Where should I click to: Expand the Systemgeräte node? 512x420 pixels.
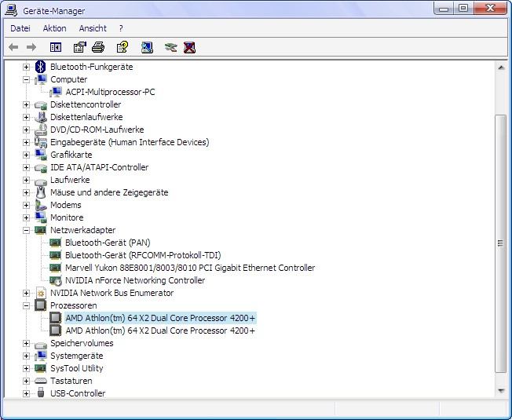26,356
